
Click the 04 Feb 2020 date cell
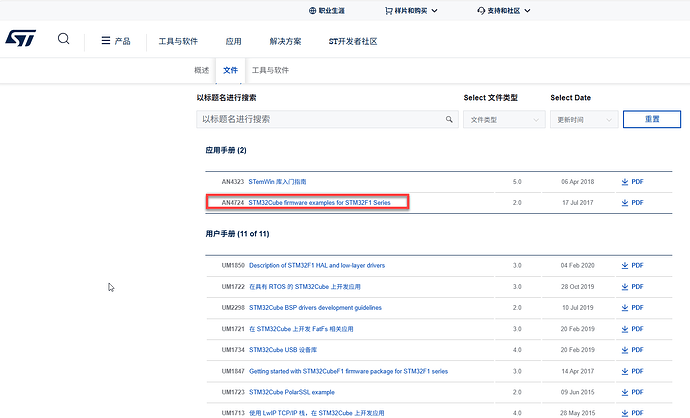pos(577,265)
